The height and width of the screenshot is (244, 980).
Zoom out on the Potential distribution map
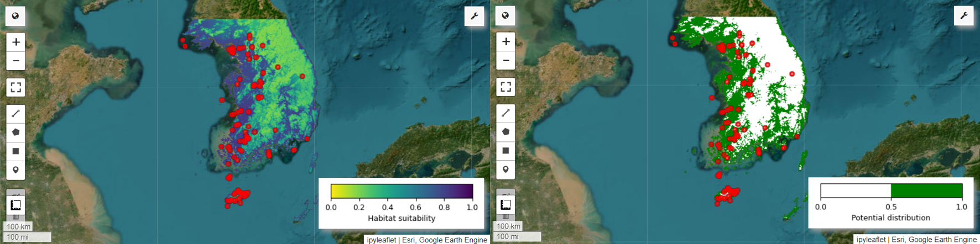pos(505,60)
